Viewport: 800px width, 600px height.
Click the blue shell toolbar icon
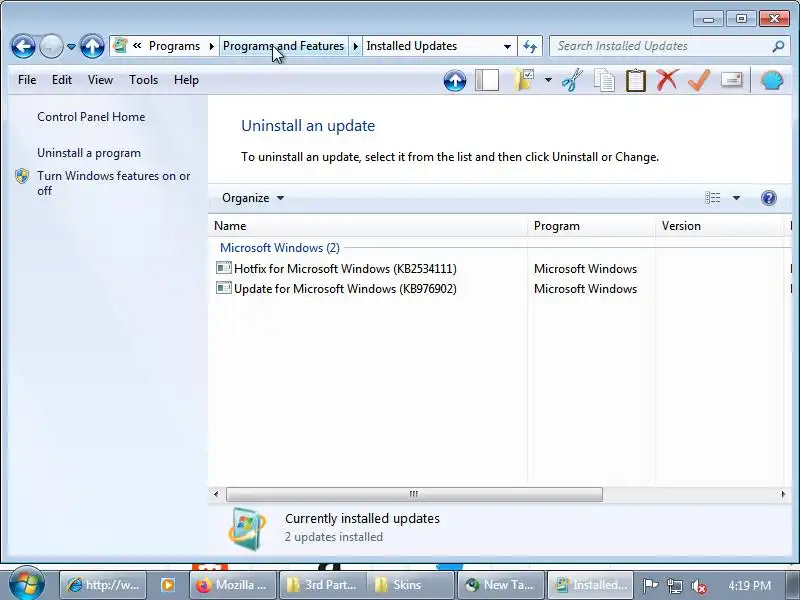(771, 80)
